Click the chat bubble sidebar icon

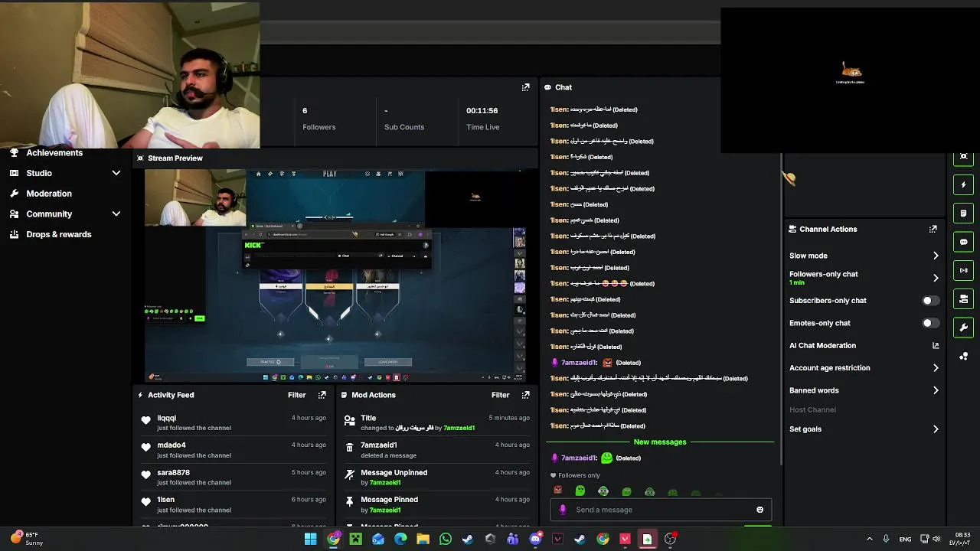tap(963, 242)
